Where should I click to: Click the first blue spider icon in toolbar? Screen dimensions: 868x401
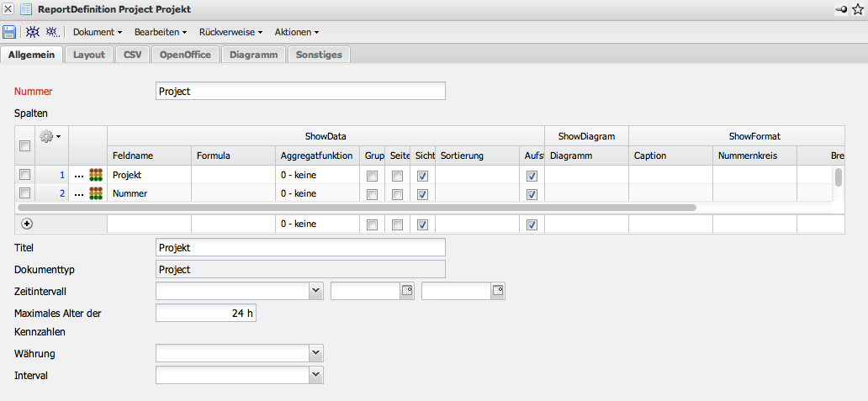(x=32, y=32)
